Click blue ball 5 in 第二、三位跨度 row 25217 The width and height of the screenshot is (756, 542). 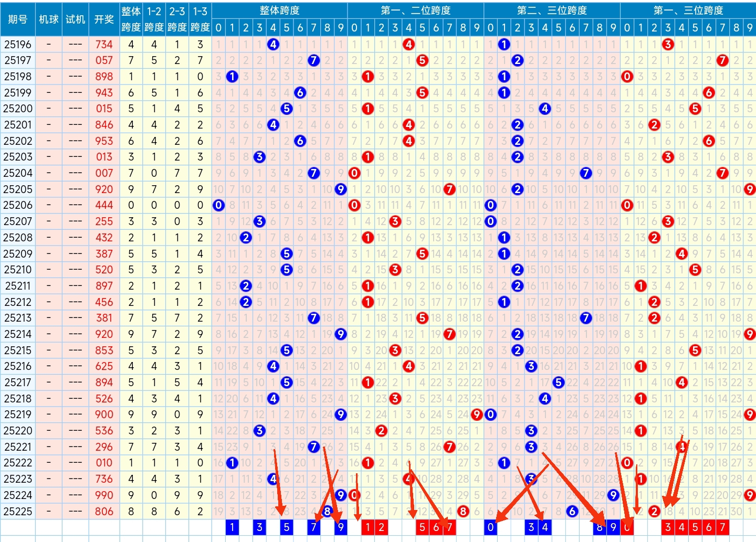(x=559, y=382)
